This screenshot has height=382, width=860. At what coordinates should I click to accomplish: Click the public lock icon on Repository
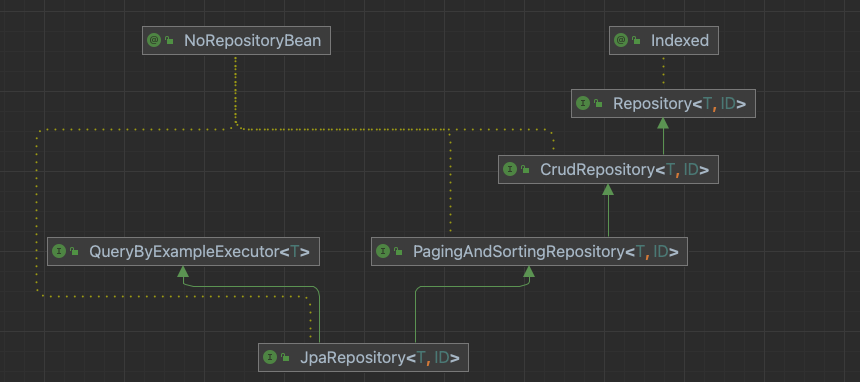pyautogui.click(x=598, y=103)
